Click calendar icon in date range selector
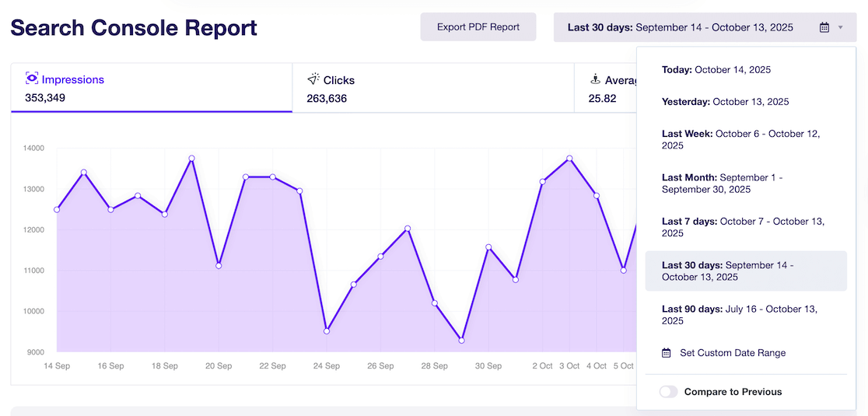Screen dimensions: 868x416 (x=824, y=27)
